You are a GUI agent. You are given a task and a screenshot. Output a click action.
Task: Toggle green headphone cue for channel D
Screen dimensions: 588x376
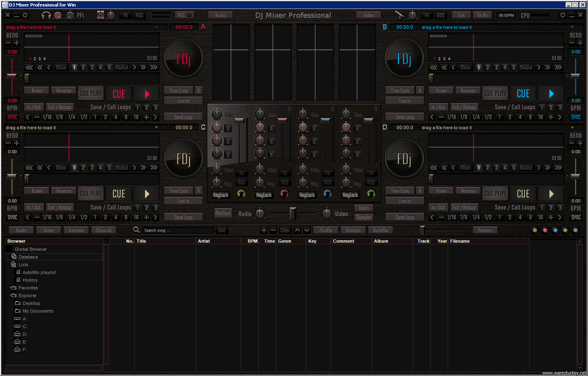point(371,194)
